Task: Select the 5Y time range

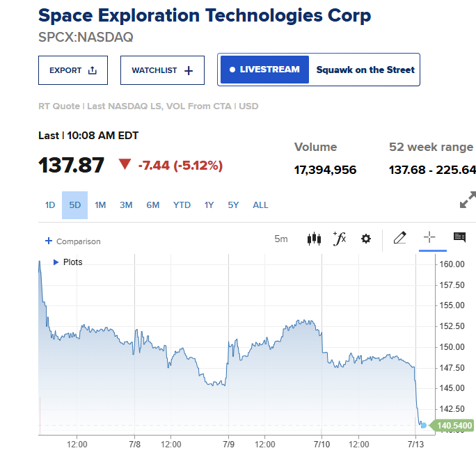Action: [233, 205]
